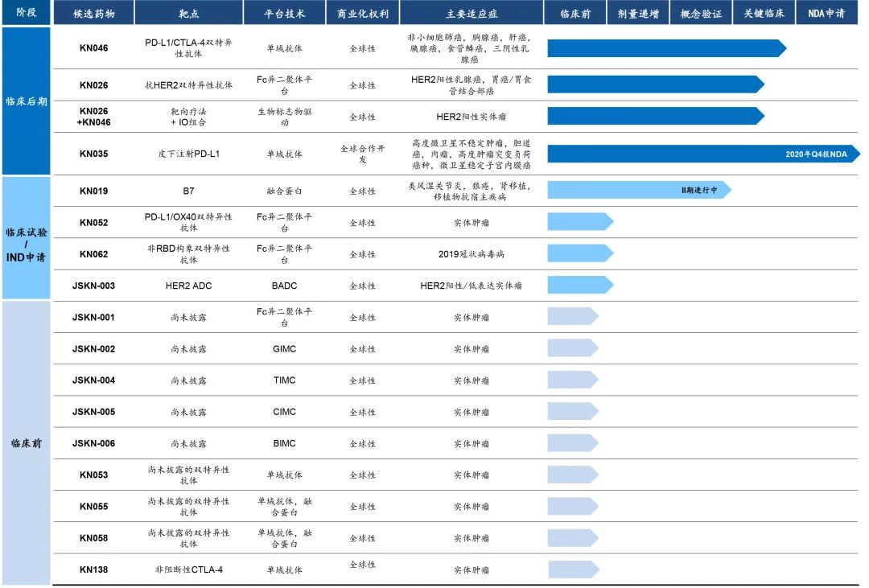869x588 pixels.
Task: Click the 临床后期 stage label
Action: [27, 101]
